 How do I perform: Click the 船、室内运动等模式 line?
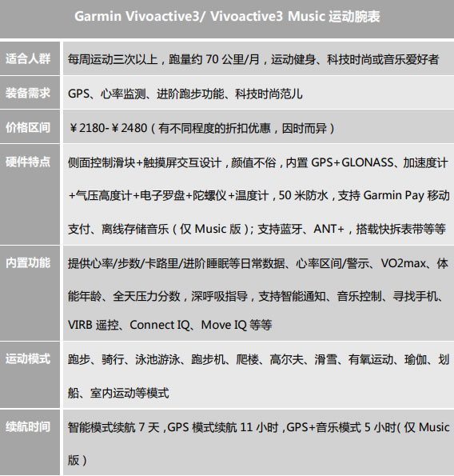click(x=118, y=393)
